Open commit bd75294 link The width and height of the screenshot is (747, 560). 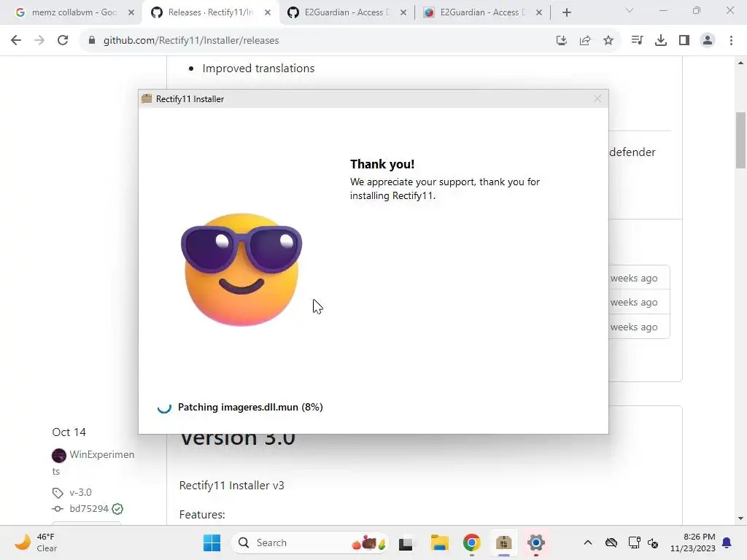tap(89, 508)
